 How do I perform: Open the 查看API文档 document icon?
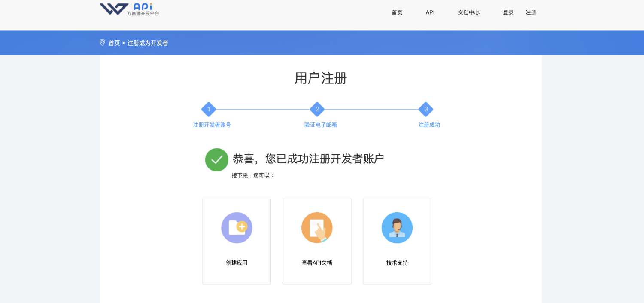click(x=317, y=228)
